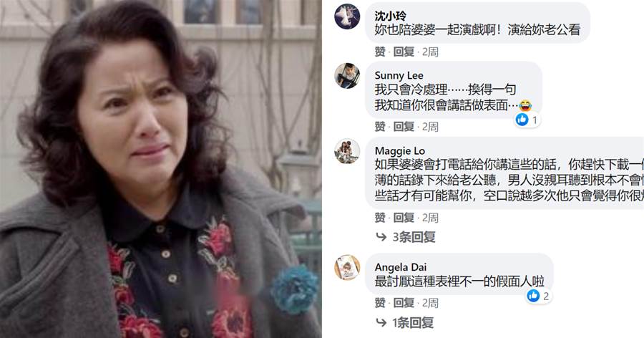This screenshot has width=644, height=338.
Task: Expand 1条回复 under Angela Dai's comment
Action: click(413, 323)
